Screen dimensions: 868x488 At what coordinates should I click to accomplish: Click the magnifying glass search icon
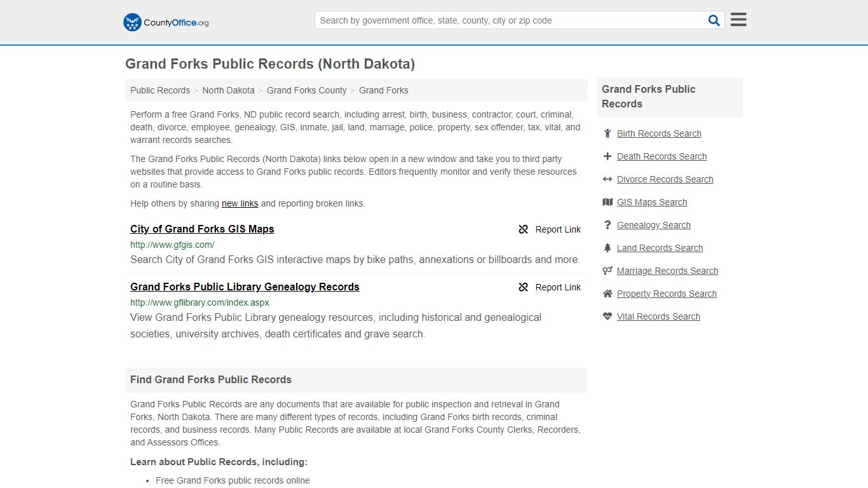(714, 20)
